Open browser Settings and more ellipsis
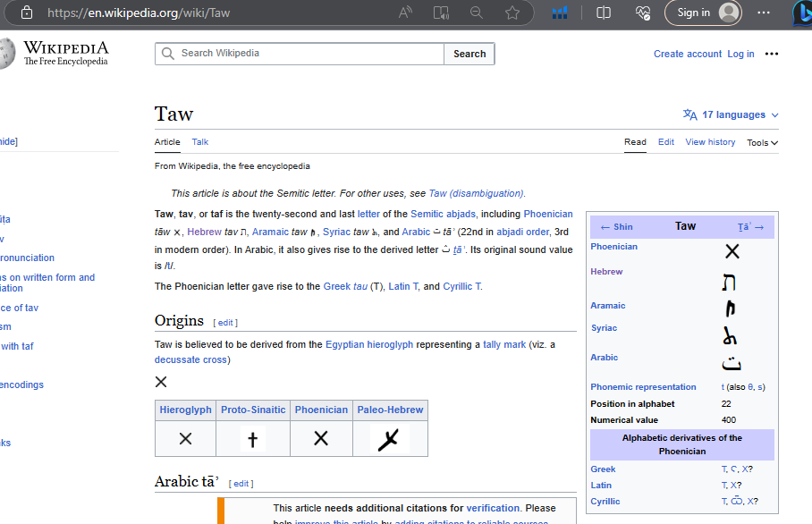 coord(764,13)
